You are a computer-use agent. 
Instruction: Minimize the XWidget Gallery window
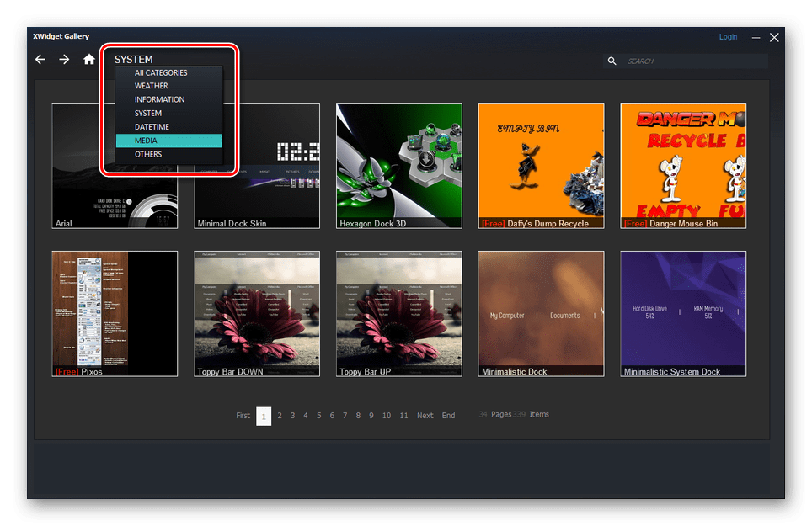click(755, 37)
